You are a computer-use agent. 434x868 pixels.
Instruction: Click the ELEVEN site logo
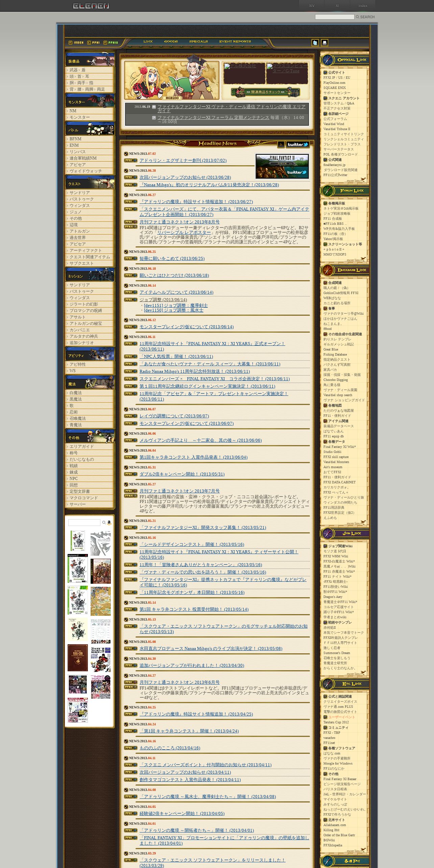(91, 6)
